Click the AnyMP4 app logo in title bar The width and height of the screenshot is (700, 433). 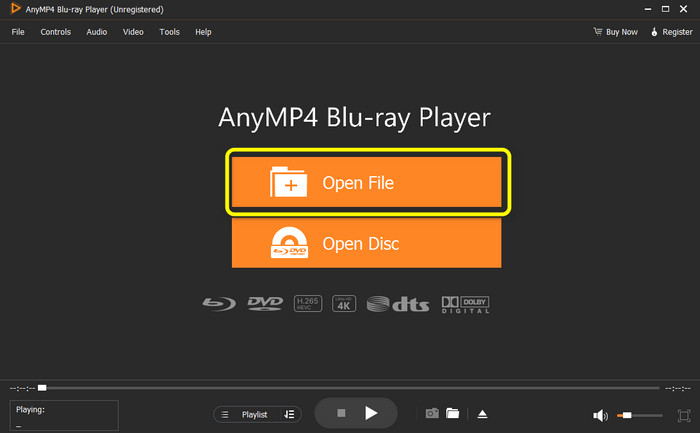(x=16, y=8)
